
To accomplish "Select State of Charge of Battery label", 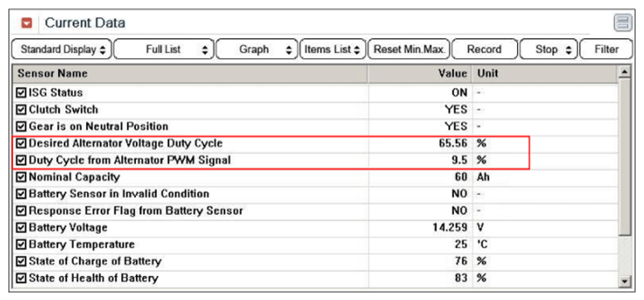I will coord(94,261).
